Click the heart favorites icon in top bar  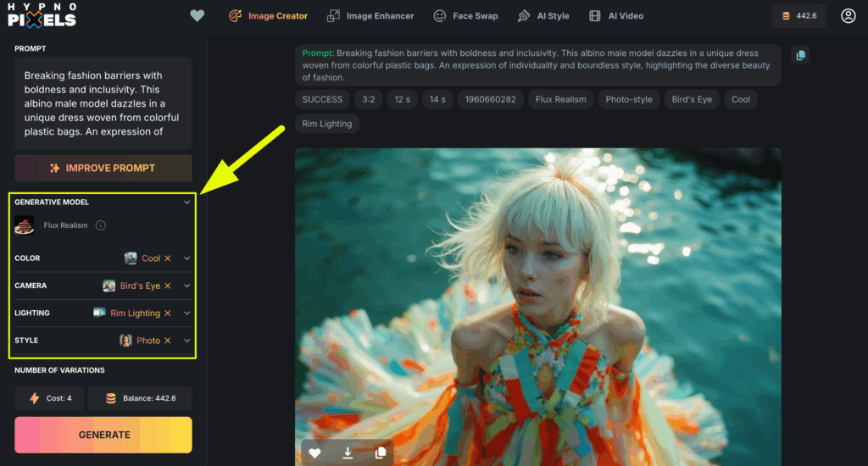click(198, 16)
